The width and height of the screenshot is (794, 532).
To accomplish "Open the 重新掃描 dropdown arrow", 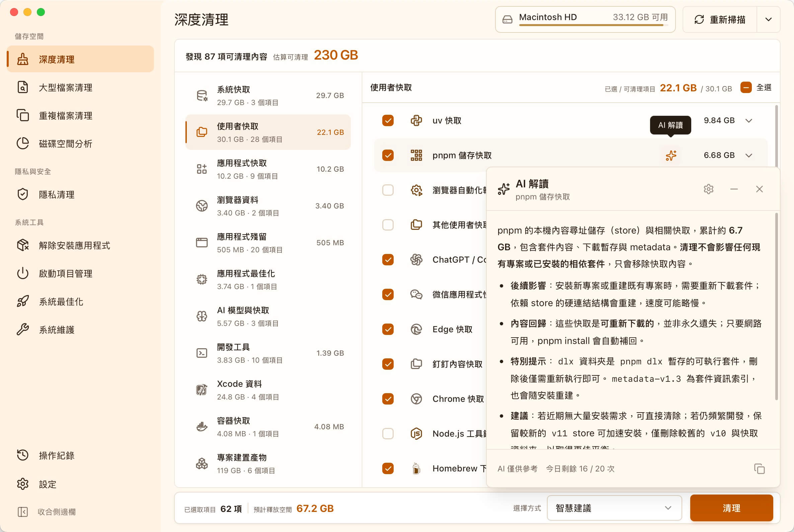I will pos(769,20).
